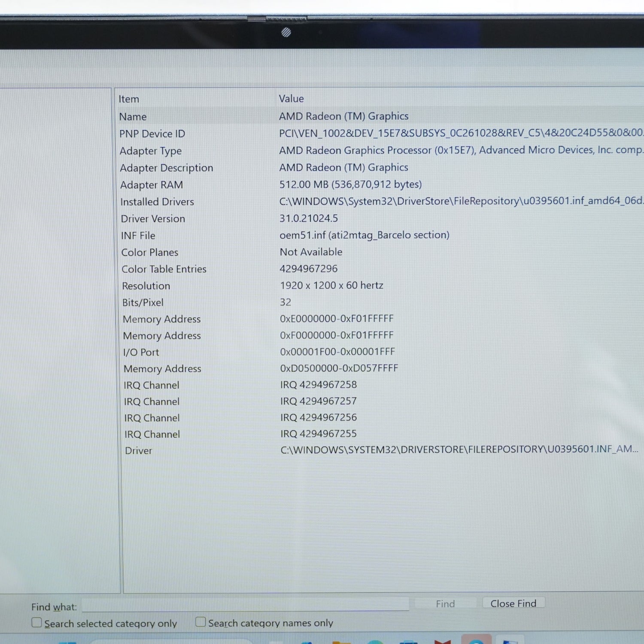The height and width of the screenshot is (644, 644).
Task: Click the value "512.00 MB (536,870,912 bytes)"
Action: point(351,185)
